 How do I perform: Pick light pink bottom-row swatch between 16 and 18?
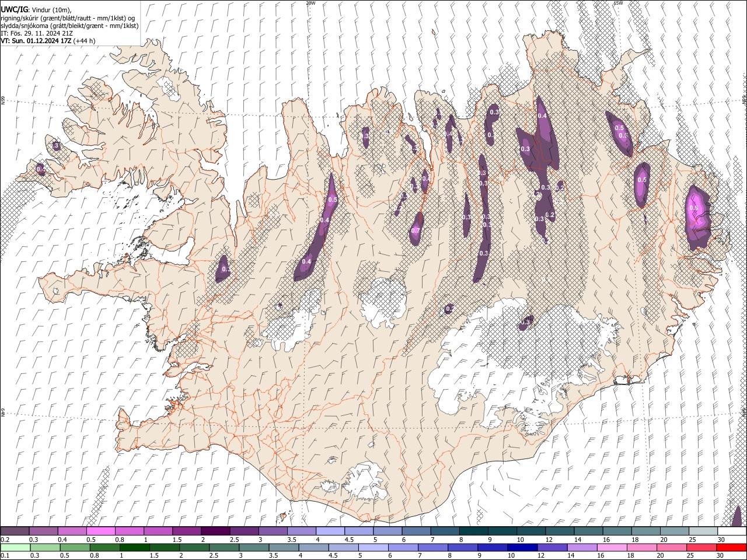coord(612,547)
